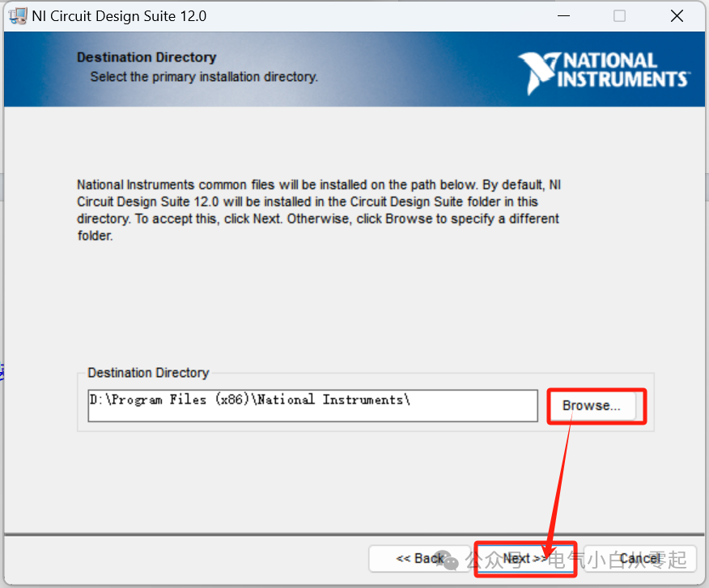Click the installation path description paragraph
The height and width of the screenshot is (588, 709).
click(x=319, y=210)
